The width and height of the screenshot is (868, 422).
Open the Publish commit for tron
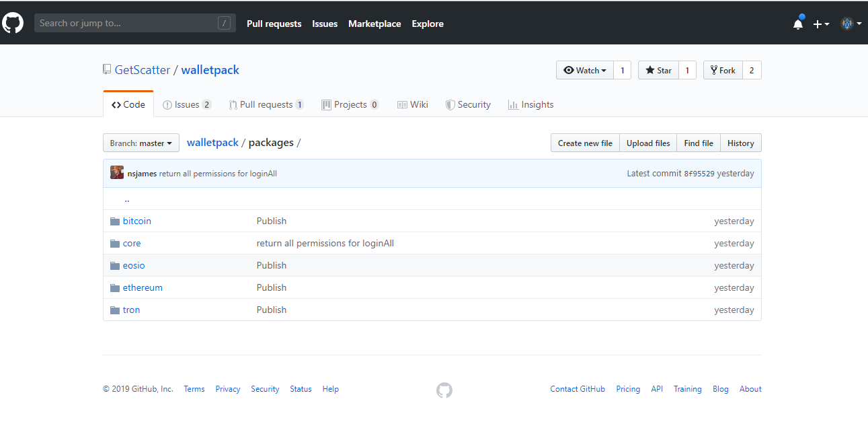pyautogui.click(x=272, y=310)
